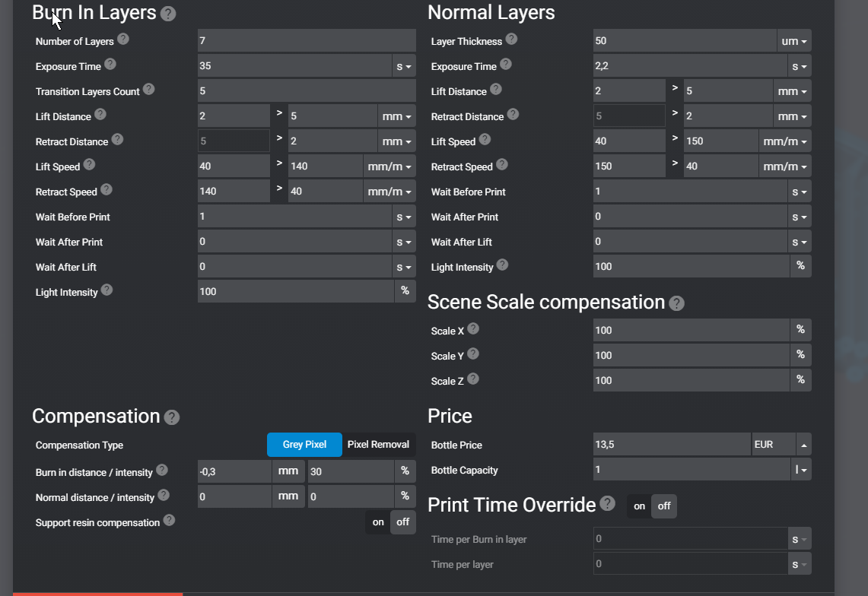Screen dimensions: 868x596
Task: Open Layer Thickness um unit dropdown
Action: (x=794, y=41)
